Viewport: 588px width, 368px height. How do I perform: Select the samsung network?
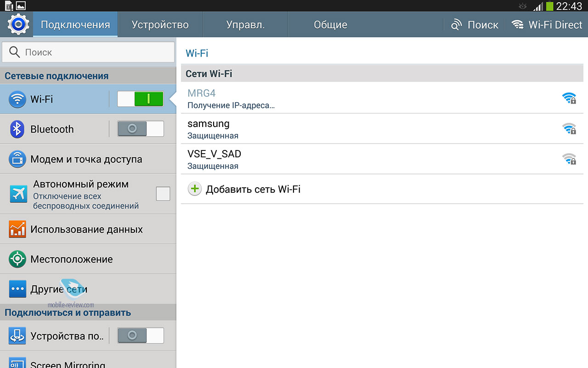click(382, 129)
